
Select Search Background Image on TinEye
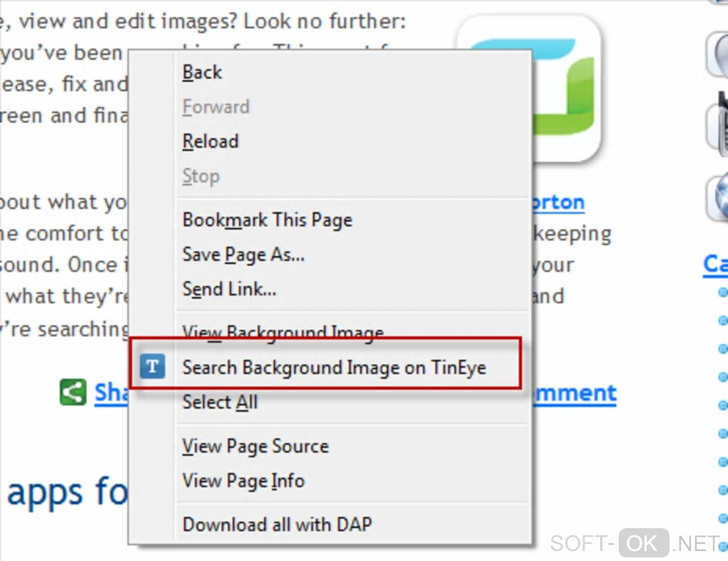[334, 368]
